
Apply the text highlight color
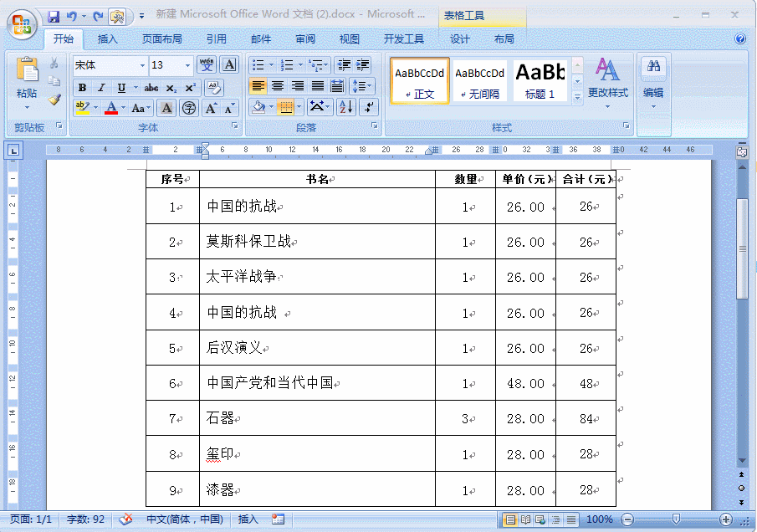click(83, 108)
